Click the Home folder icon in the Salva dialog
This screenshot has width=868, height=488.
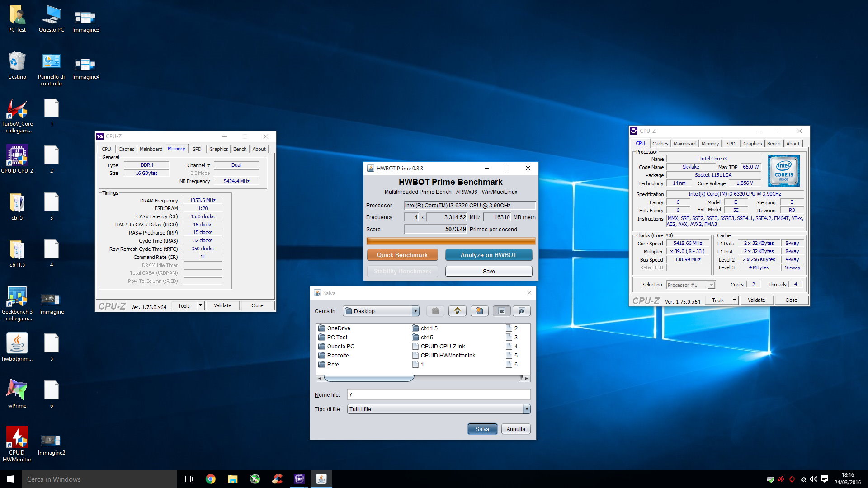pos(458,311)
